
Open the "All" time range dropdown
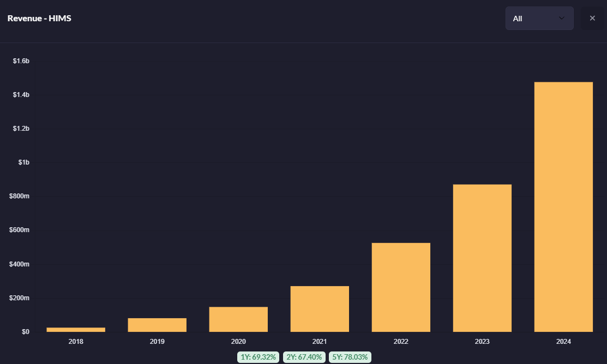click(x=539, y=18)
